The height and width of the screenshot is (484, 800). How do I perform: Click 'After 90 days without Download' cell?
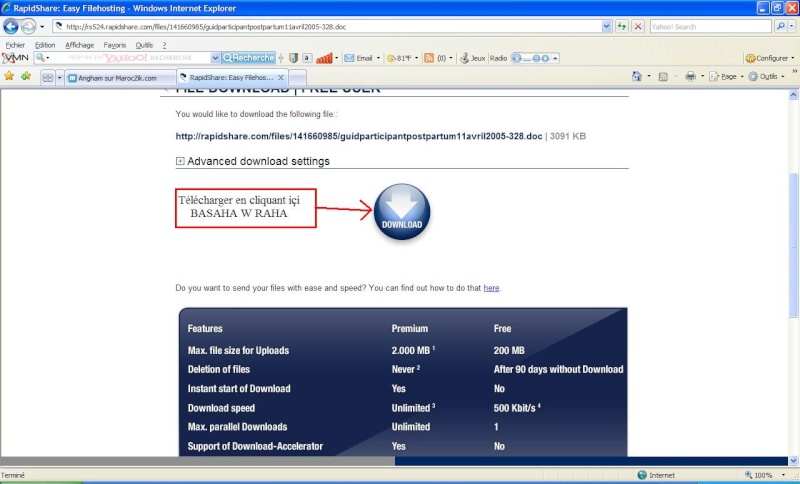(x=558, y=369)
